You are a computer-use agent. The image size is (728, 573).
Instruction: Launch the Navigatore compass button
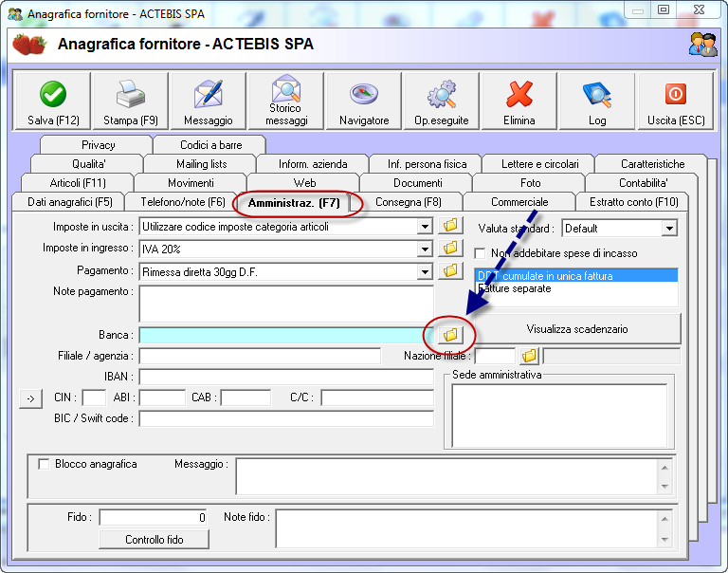pyautogui.click(x=364, y=101)
